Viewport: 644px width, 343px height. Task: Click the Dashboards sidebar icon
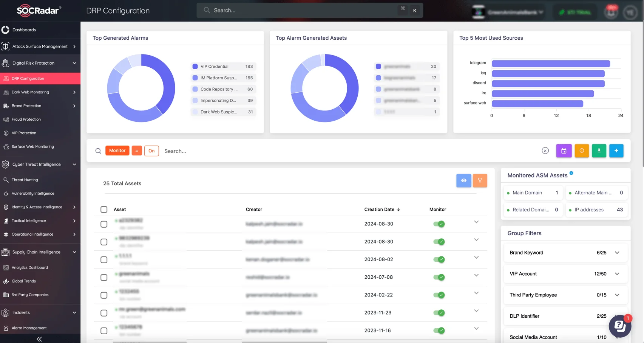[5, 29]
